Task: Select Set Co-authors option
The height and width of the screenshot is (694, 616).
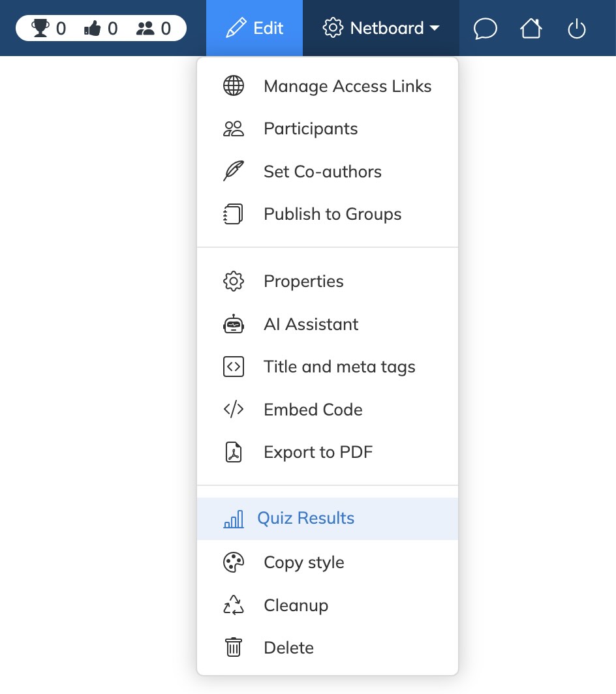Action: (x=328, y=172)
